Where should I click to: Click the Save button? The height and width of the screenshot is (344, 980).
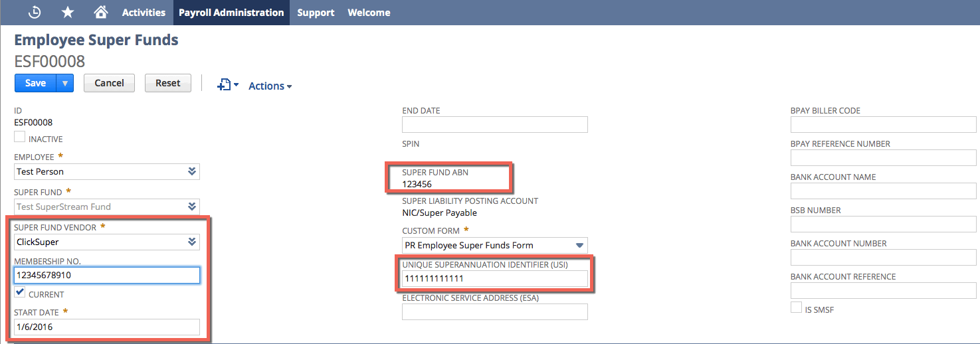36,83
